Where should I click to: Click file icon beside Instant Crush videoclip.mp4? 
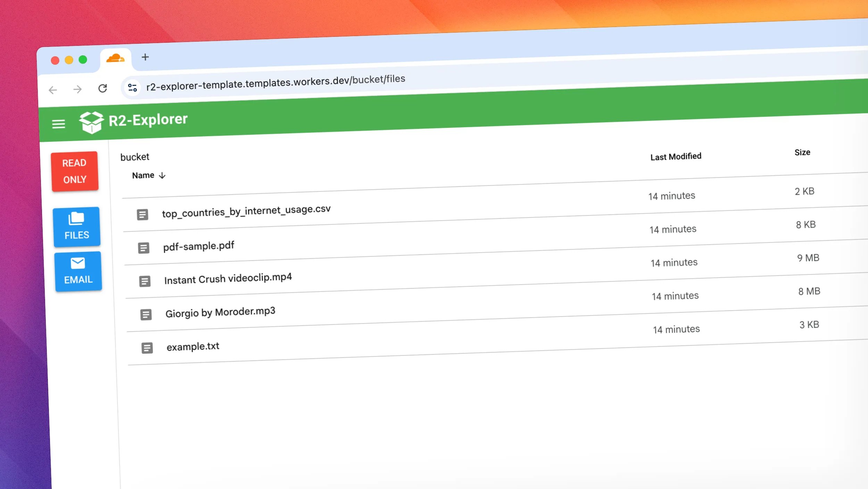click(x=145, y=282)
